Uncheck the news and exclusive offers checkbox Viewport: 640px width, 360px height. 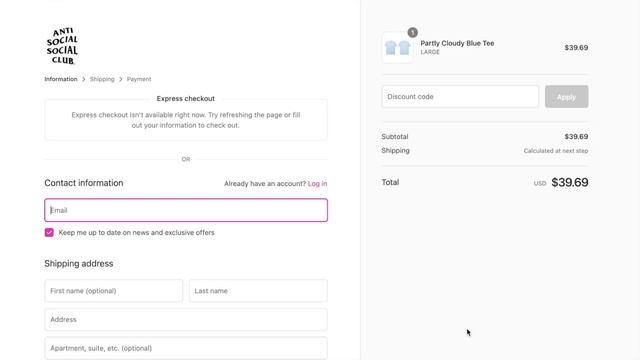(49, 232)
